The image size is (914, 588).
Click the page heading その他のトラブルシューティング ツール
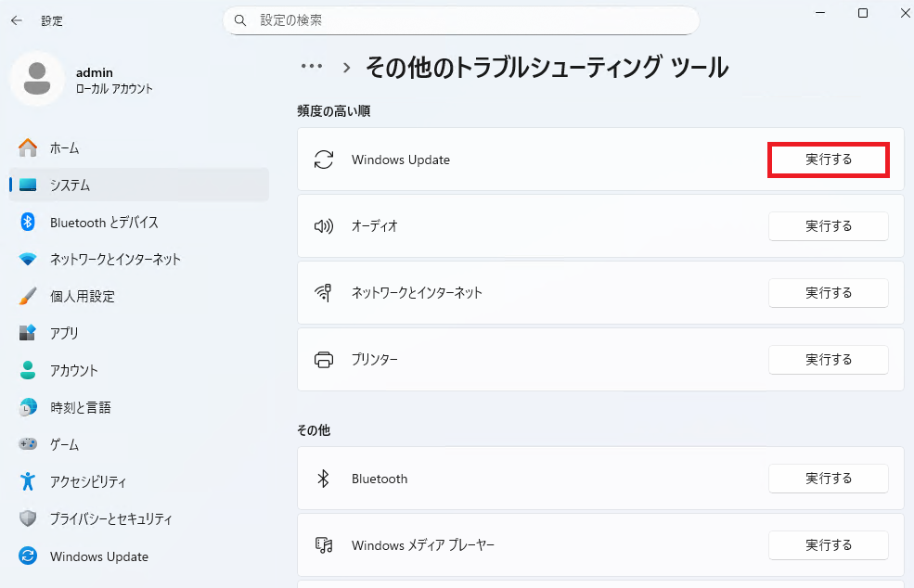[547, 67]
